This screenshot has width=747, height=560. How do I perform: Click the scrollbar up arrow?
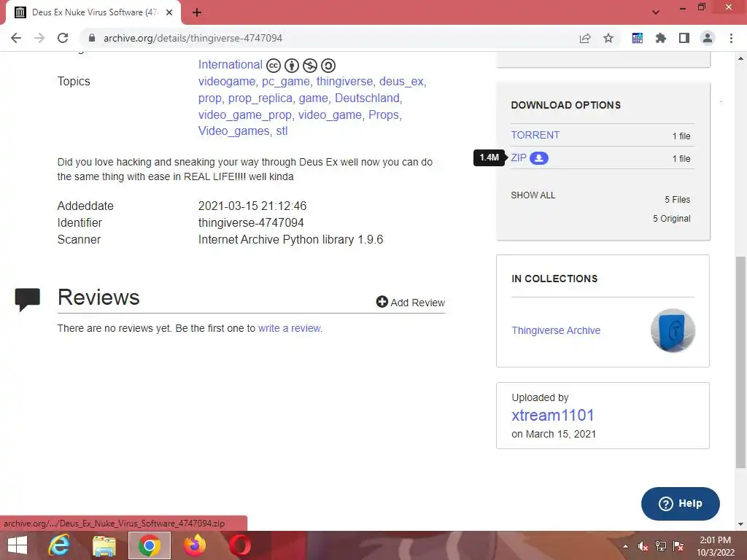pyautogui.click(x=740, y=58)
